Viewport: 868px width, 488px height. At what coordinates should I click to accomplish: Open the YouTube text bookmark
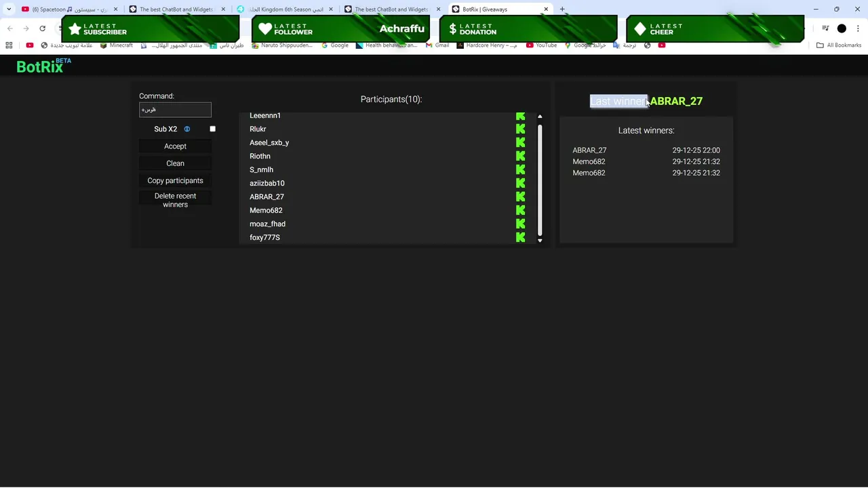(541, 45)
